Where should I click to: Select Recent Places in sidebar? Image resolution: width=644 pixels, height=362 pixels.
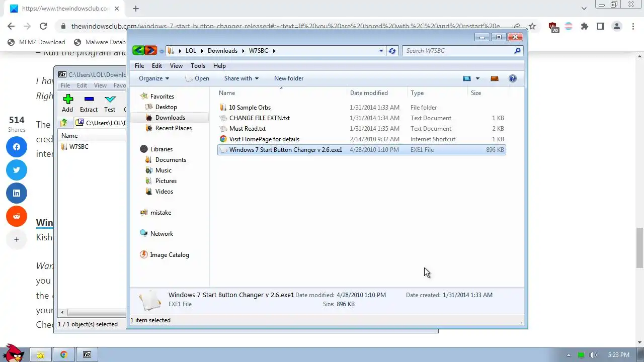tap(173, 128)
